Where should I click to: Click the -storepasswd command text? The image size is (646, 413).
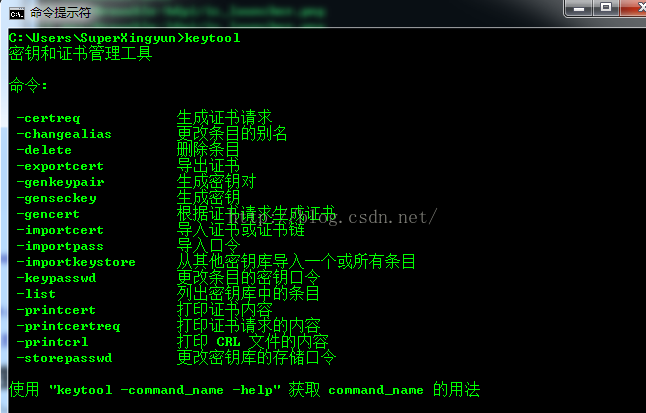coord(64,358)
